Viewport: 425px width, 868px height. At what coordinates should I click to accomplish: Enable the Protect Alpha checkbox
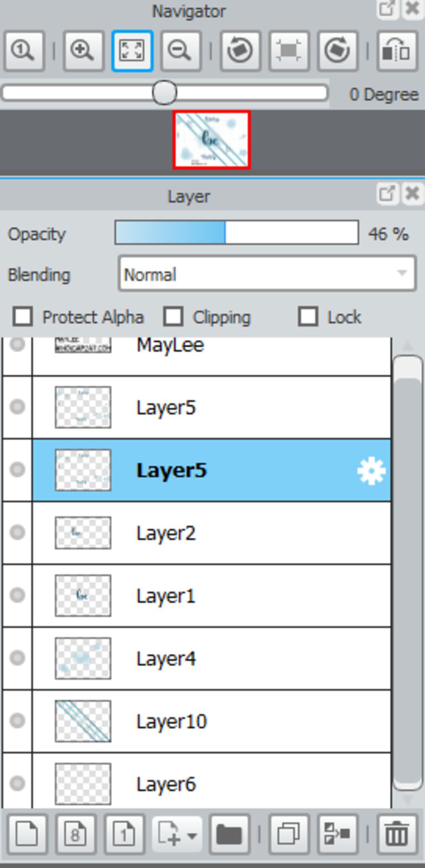22,317
